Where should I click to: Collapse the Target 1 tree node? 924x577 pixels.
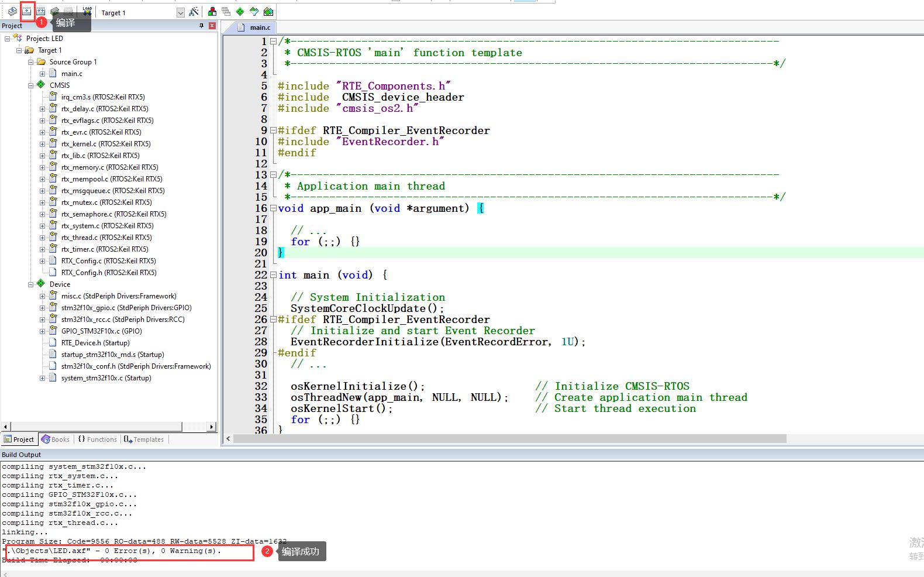tap(19, 50)
